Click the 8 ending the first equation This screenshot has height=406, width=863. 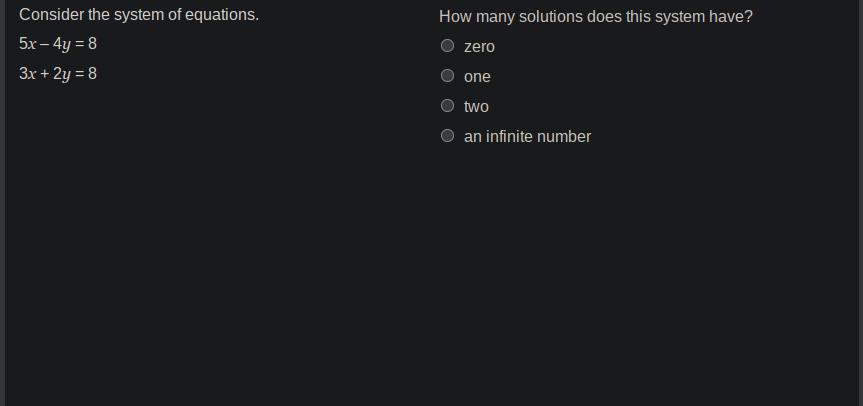92,44
